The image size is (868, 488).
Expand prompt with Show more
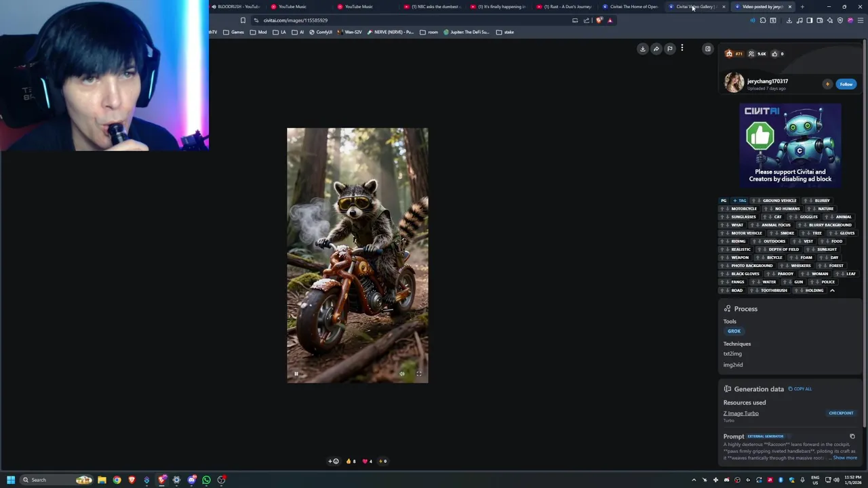pyautogui.click(x=845, y=457)
